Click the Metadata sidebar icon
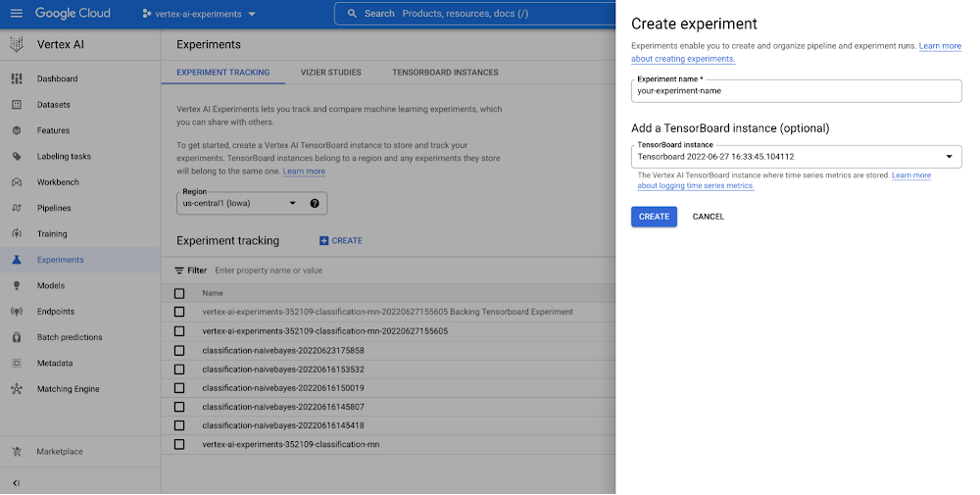Screen dimensions: 980x495 tap(17, 363)
